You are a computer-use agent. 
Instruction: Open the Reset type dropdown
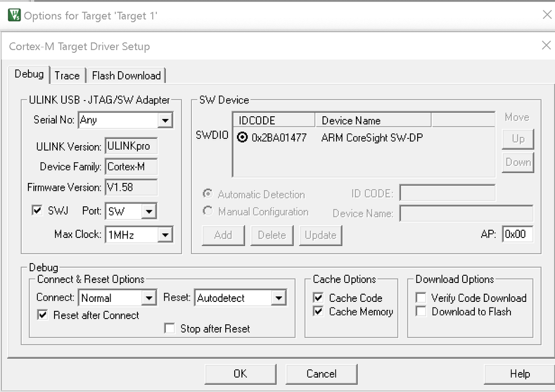click(279, 298)
